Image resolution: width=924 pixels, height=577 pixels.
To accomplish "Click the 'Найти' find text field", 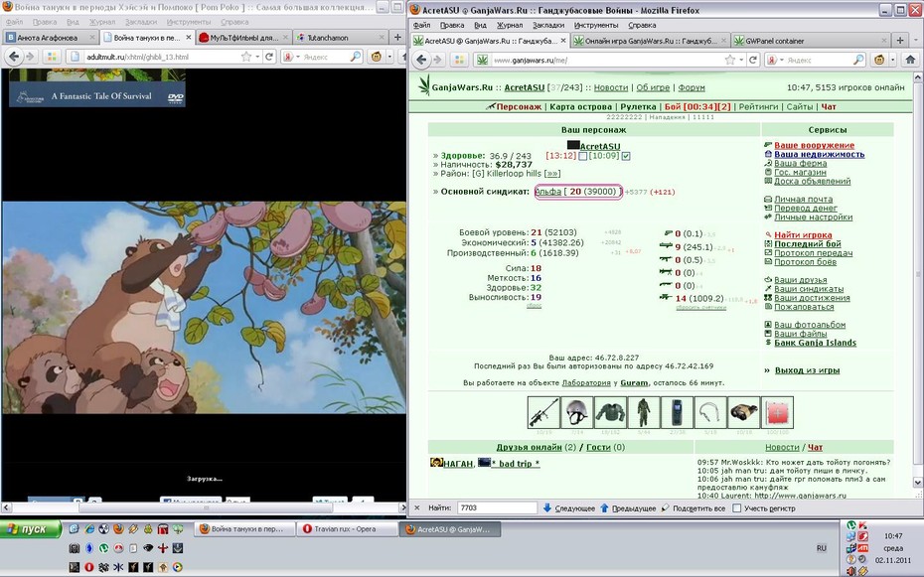I will click(498, 508).
